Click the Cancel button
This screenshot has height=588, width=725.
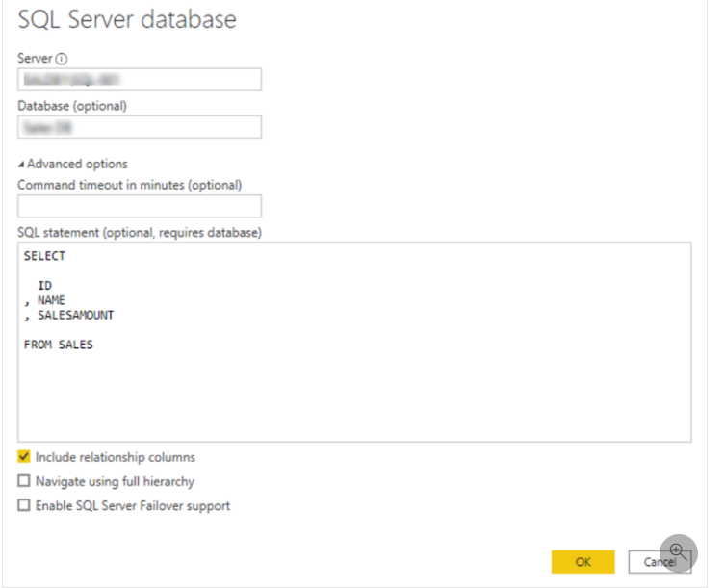(x=660, y=562)
